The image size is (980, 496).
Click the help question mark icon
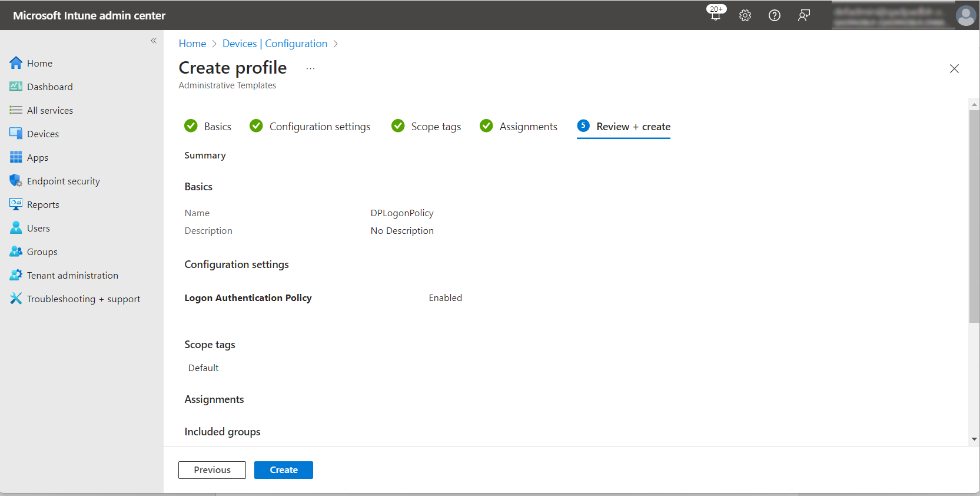pos(775,15)
